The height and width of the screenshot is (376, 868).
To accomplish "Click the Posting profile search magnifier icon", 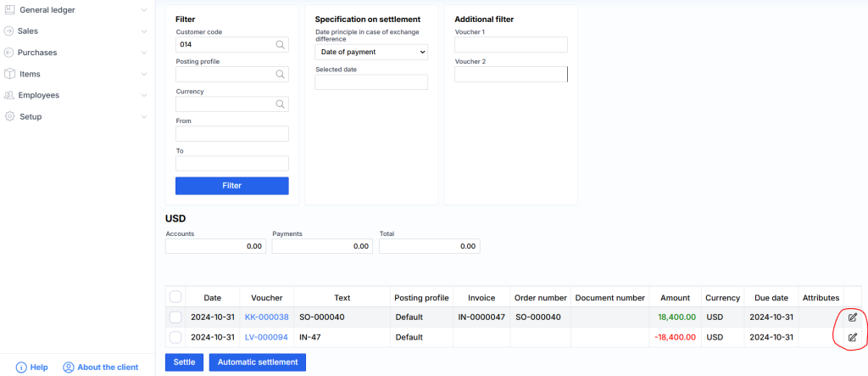I will point(280,75).
